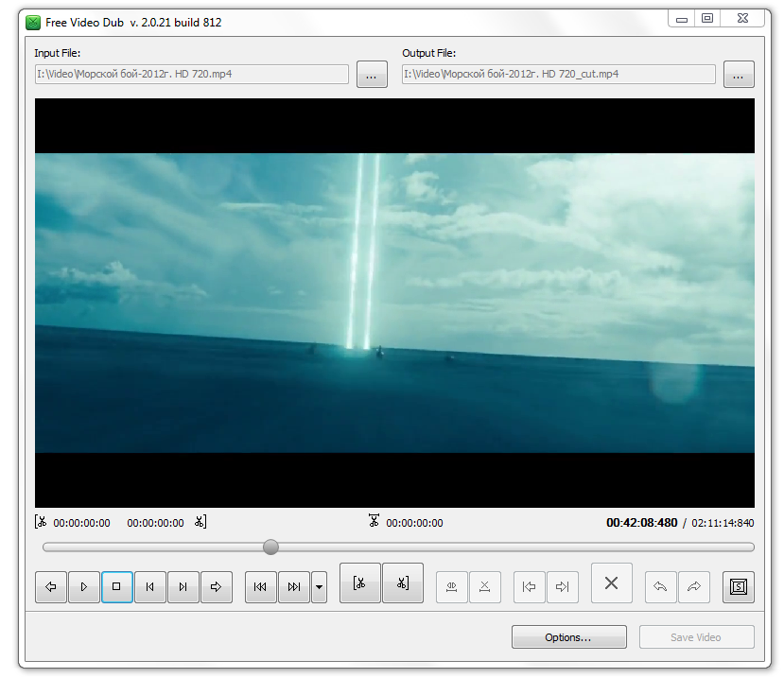The width and height of the screenshot is (784, 678).
Task: Close the Free Video Dub window
Action: [742, 19]
